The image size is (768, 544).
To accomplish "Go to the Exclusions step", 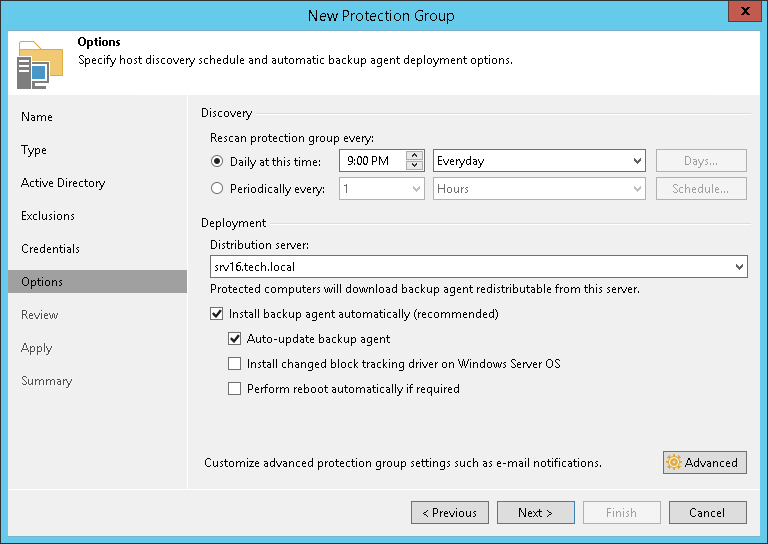I will tap(48, 216).
